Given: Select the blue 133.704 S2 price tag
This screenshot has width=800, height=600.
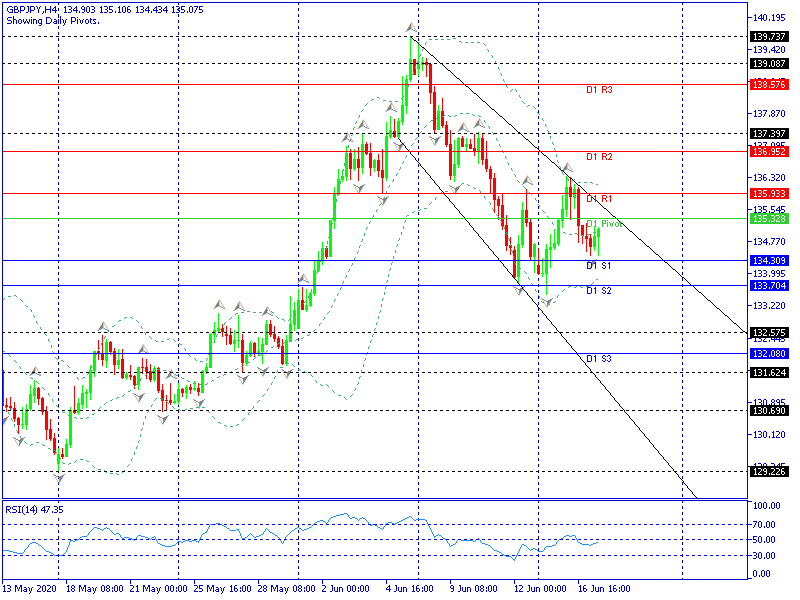Looking at the screenshot, I should pos(768,285).
